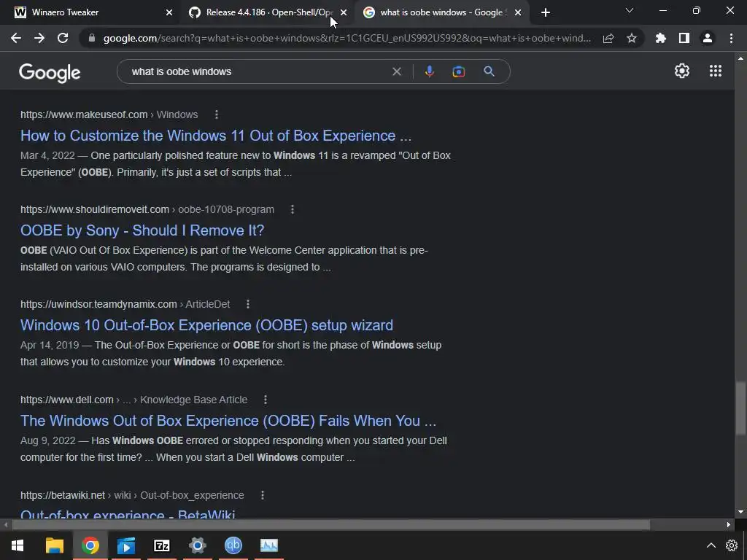Click the Google logo

tap(50, 72)
